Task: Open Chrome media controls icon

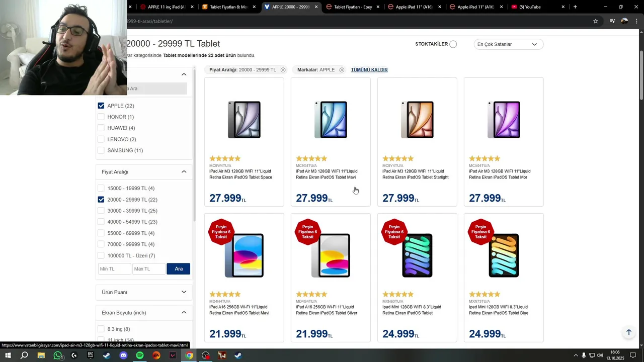Action: click(612, 21)
